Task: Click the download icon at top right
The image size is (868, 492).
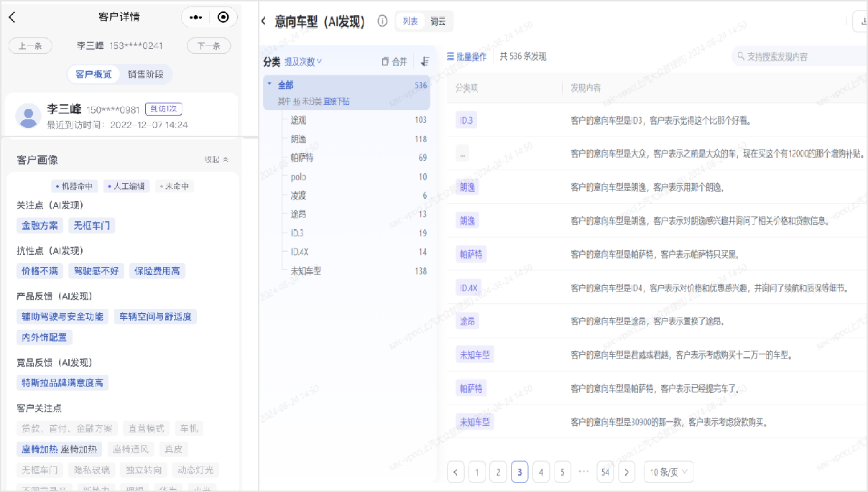Action: [x=862, y=22]
